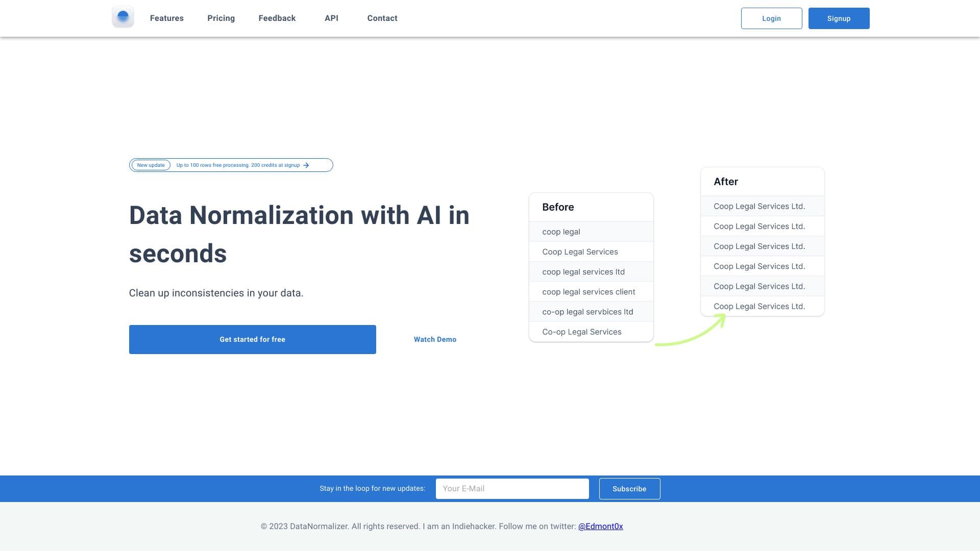Viewport: 980px width, 551px height.
Task: Open the API documentation link
Action: click(x=331, y=18)
